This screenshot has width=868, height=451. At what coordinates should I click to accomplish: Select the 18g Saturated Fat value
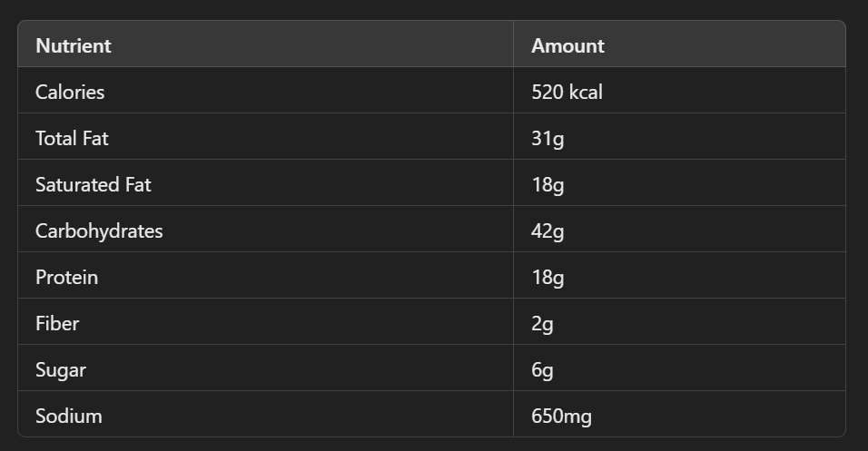click(547, 184)
